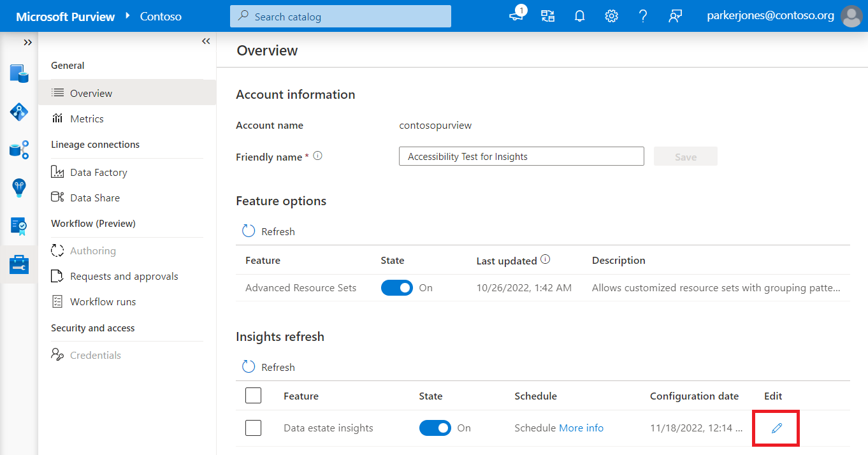Open the help question mark icon
868x455 pixels.
(x=643, y=16)
